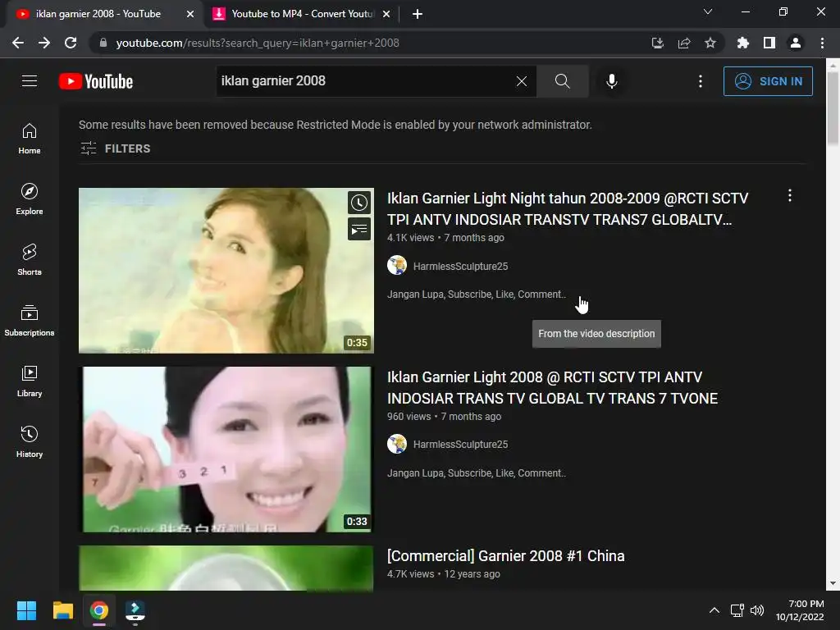Open HarmlessSculpture25 channel name on second result

point(460,445)
